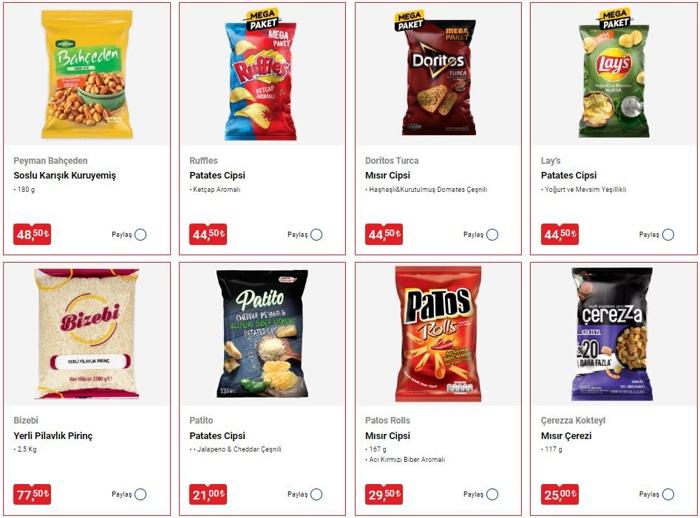Select Paylaş radio for Peyman Bahçeden
700x518 pixels.
tap(140, 234)
